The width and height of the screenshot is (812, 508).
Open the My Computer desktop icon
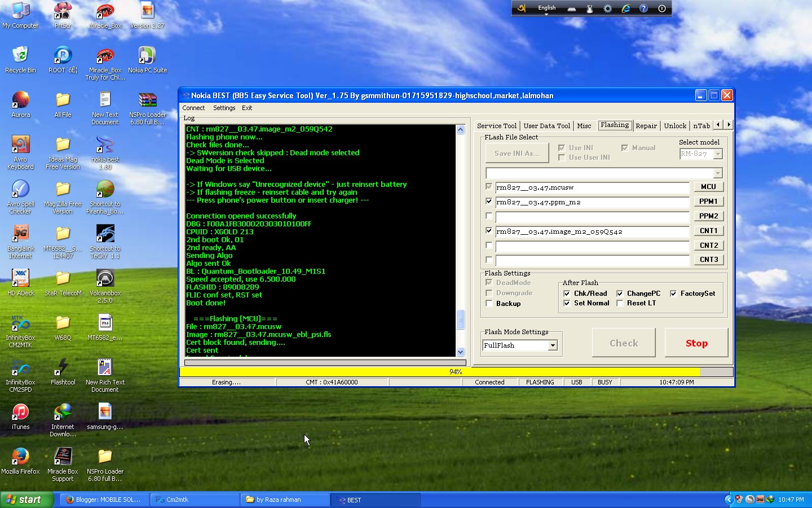coord(20,15)
